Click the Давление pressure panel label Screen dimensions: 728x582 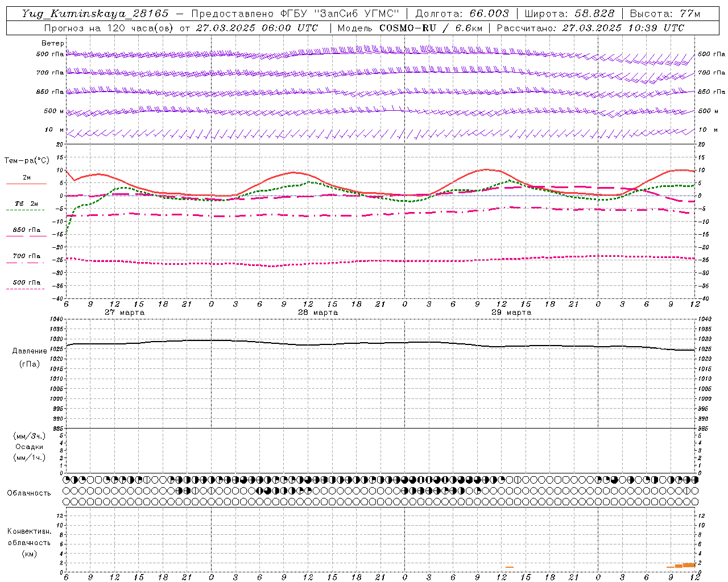[30, 351]
